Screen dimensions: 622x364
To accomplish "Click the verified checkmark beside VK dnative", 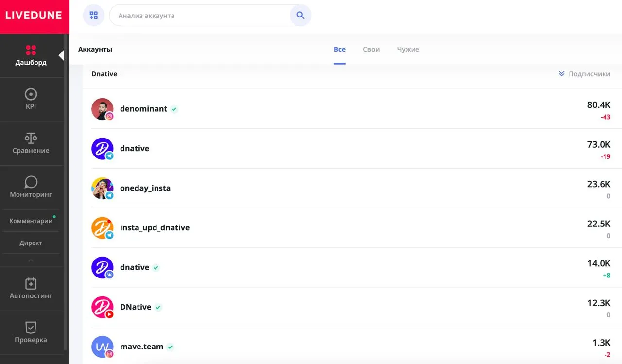I will pos(156,268).
